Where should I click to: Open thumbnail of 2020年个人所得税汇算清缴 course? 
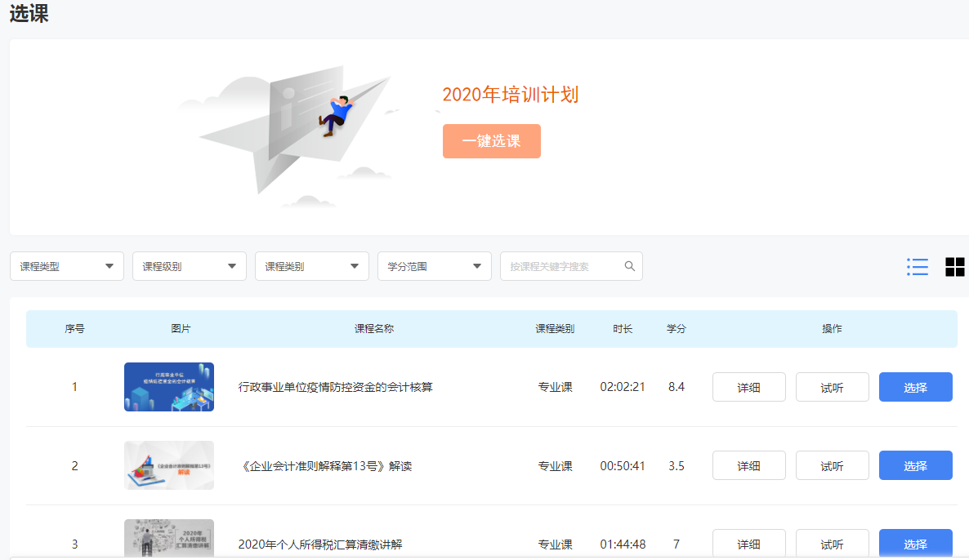[x=168, y=539]
